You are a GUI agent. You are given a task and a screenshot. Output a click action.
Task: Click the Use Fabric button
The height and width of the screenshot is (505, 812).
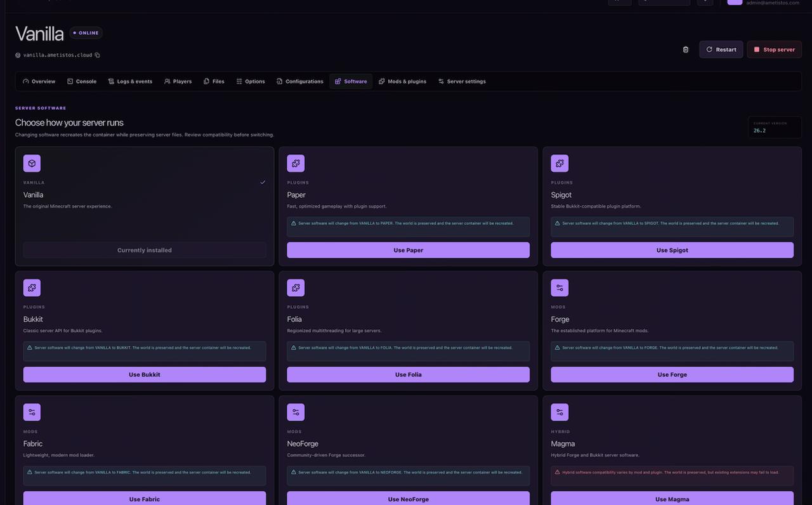click(x=145, y=499)
